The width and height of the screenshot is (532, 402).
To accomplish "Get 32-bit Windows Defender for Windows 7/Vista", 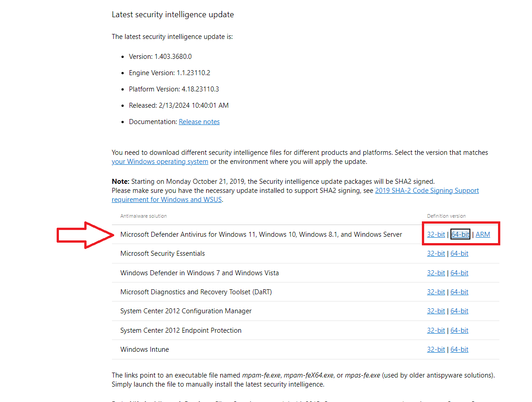I will coord(436,273).
